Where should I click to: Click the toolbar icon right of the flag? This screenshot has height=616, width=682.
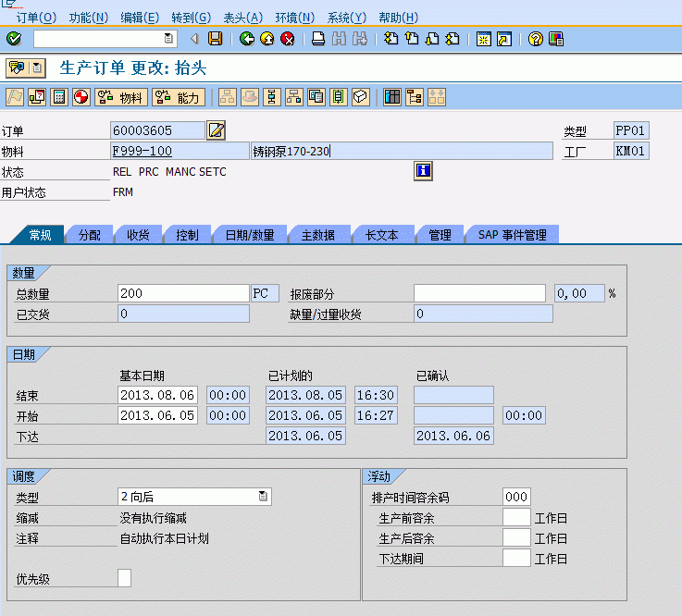pyautogui.click(x=37, y=97)
